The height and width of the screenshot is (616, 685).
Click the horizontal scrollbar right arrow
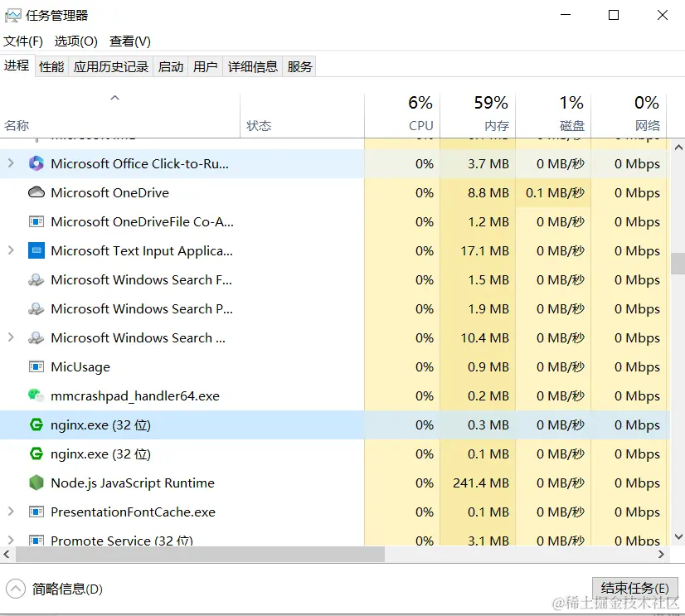(661, 555)
